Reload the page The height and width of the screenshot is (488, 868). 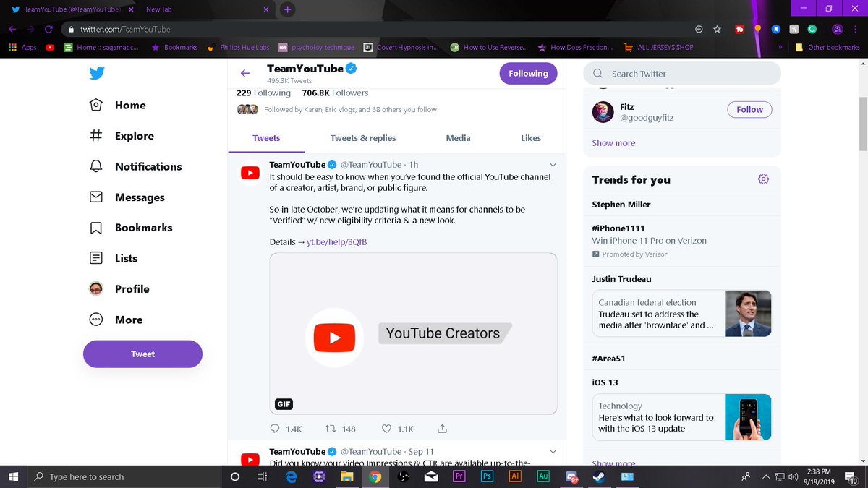pyautogui.click(x=48, y=29)
